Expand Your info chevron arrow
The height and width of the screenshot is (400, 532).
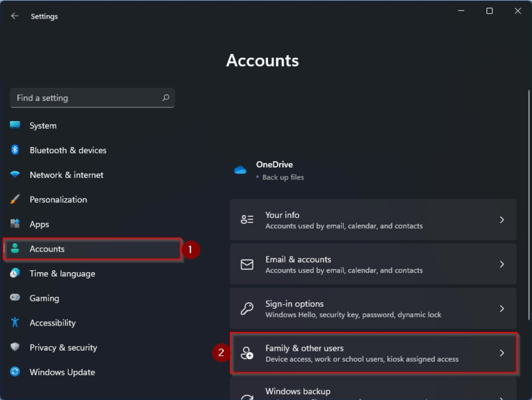[x=502, y=220]
